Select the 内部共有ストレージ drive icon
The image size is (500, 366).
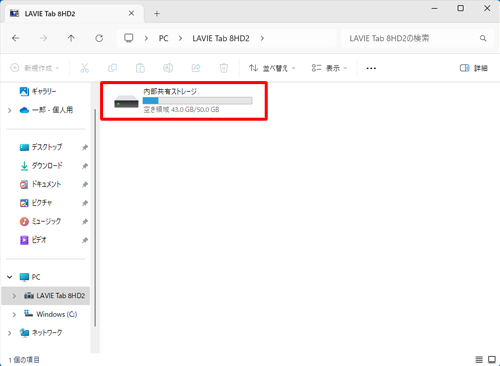(x=126, y=101)
